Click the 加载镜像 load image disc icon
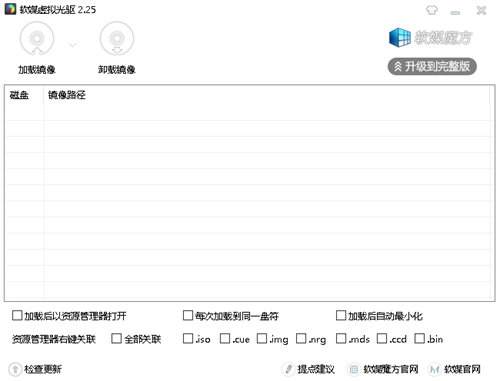Image resolution: width=500 pixels, height=381 pixels. 37,39
